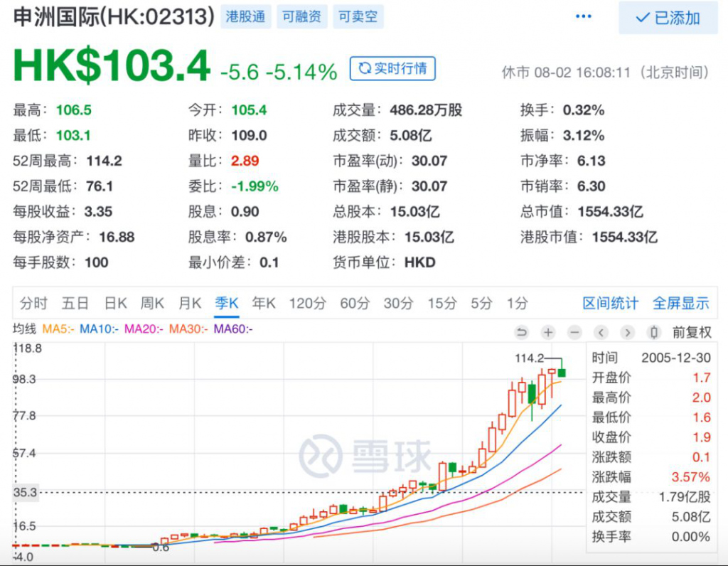Click the 涨跌幅 value 3.57%
728x566 pixels.
click(x=691, y=477)
